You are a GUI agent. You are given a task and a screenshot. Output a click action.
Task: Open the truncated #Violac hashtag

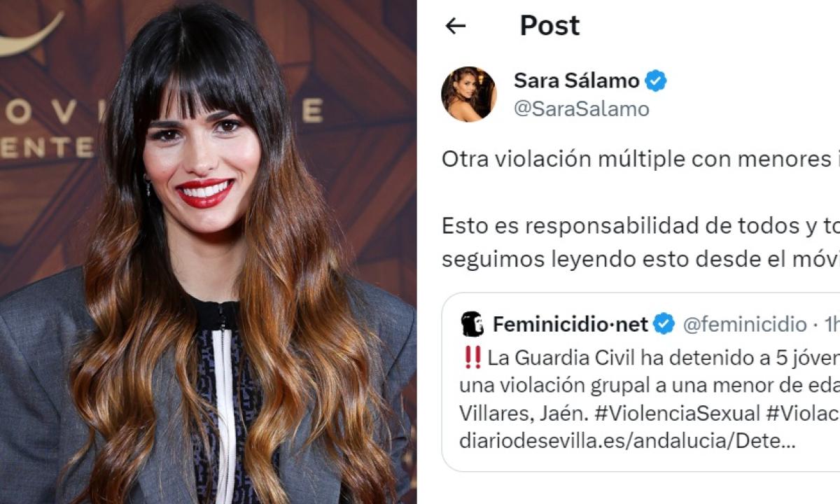[x=803, y=413]
